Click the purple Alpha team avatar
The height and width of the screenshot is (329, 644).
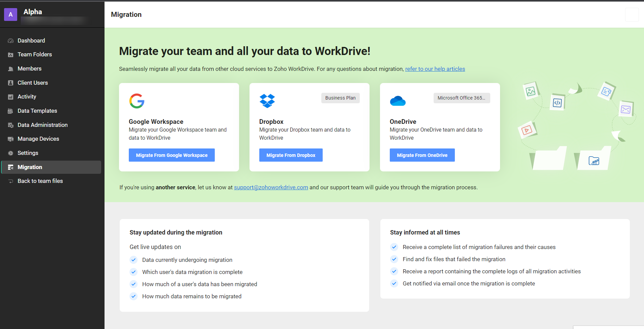click(x=10, y=15)
